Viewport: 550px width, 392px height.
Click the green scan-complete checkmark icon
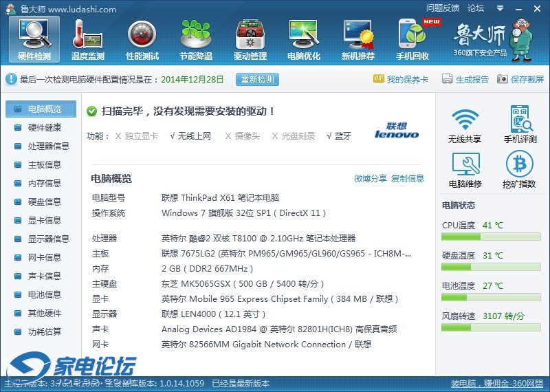point(92,111)
